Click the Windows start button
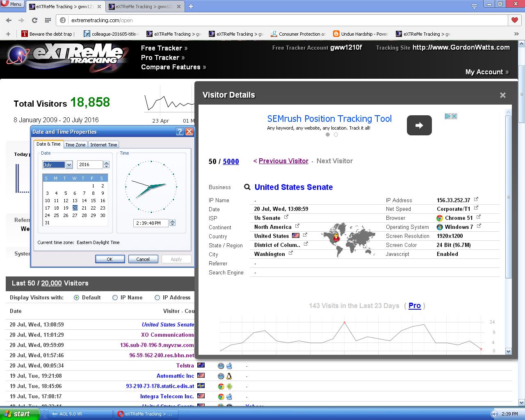Viewport: 525px width, 420px height. coord(20,414)
